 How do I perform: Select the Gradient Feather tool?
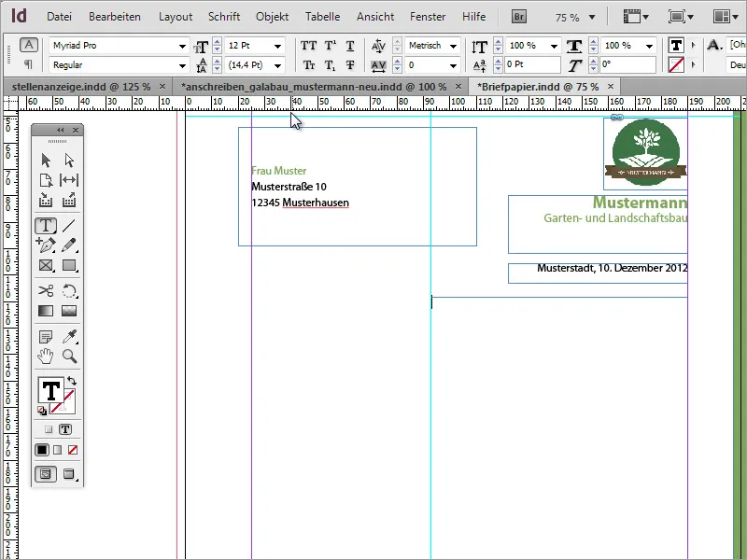pos(69,311)
